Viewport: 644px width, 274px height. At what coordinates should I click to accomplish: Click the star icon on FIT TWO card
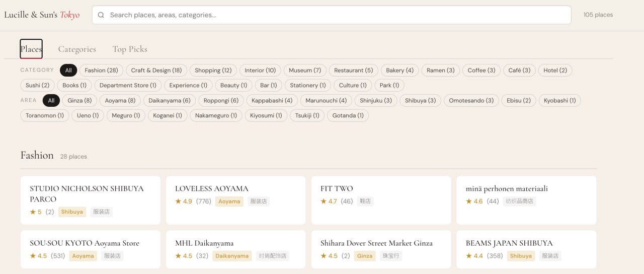[324, 201]
